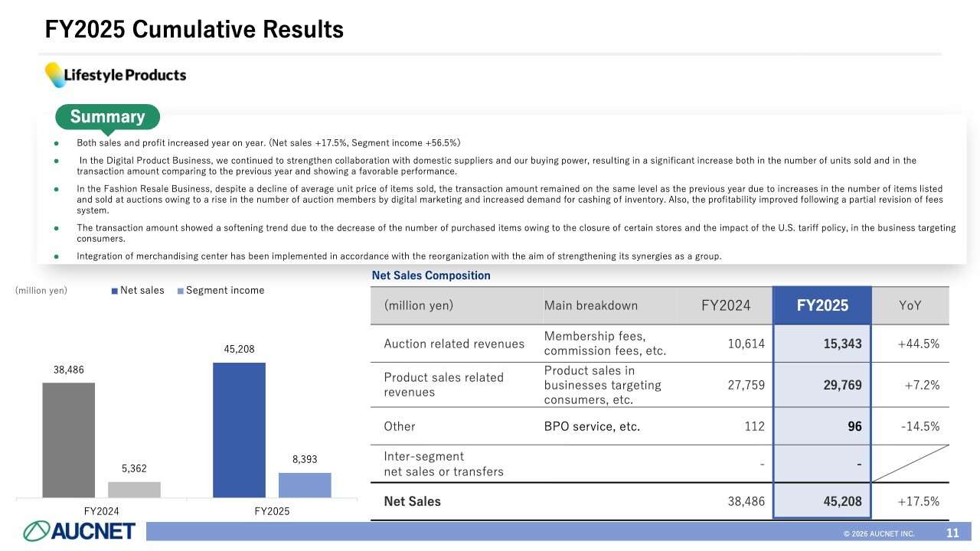The image size is (980, 551).
Task: Click the FY2025 segment income bar
Action: (305, 485)
